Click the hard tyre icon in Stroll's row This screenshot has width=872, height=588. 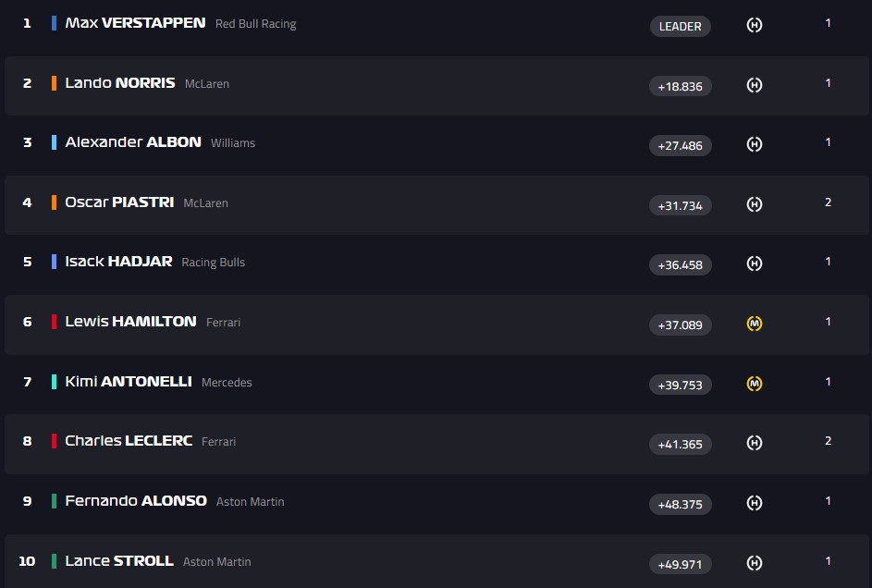click(x=754, y=562)
